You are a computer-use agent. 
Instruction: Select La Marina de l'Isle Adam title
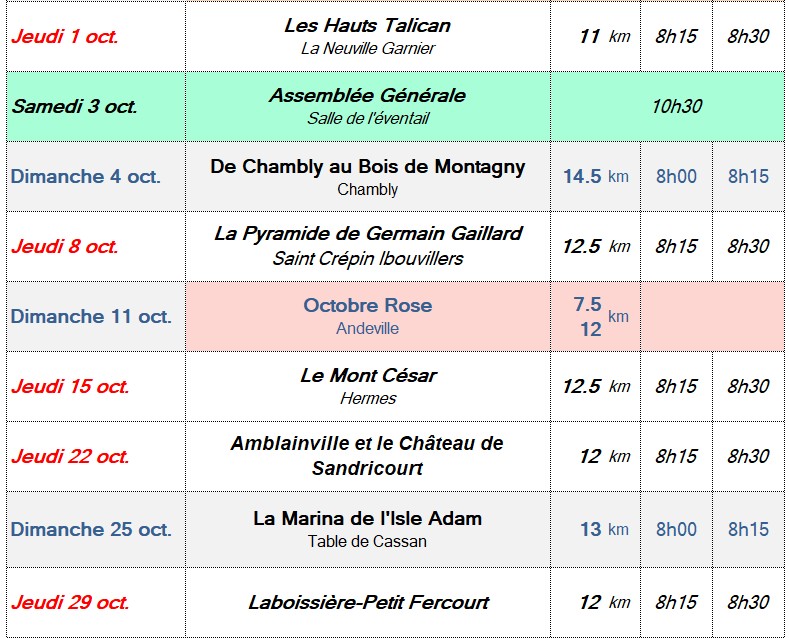[367, 518]
